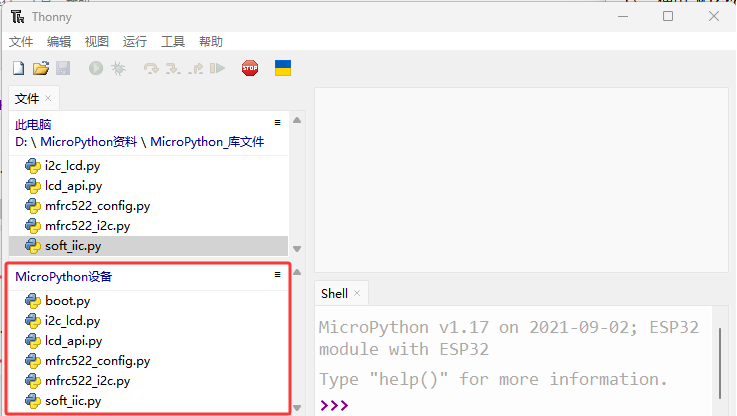
Task: Click the D: drive path segment
Action: pyautogui.click(x=21, y=142)
